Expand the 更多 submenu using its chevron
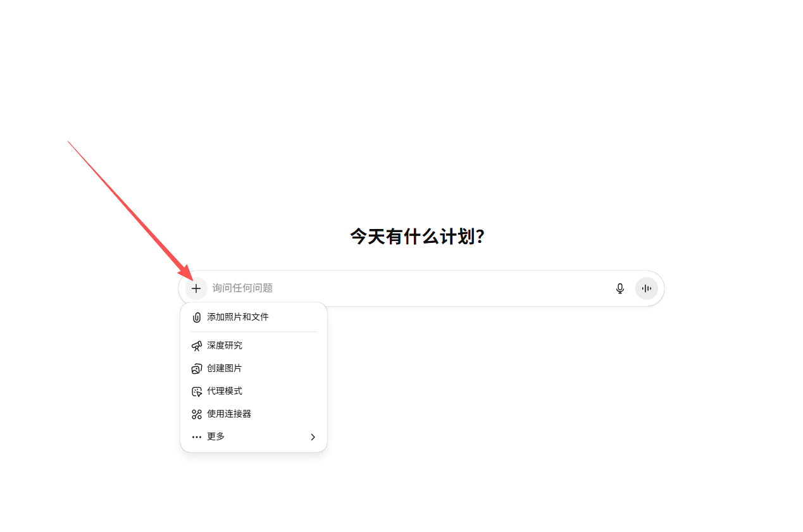The image size is (803, 532). click(312, 436)
